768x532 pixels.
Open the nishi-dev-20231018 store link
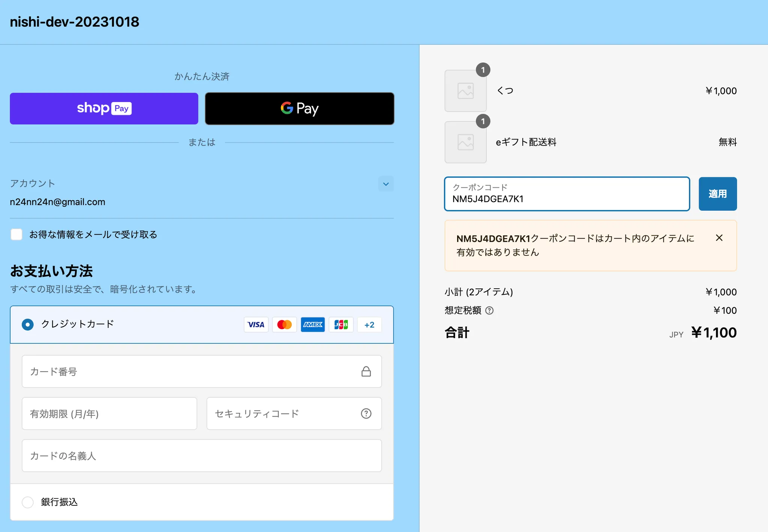tap(74, 22)
